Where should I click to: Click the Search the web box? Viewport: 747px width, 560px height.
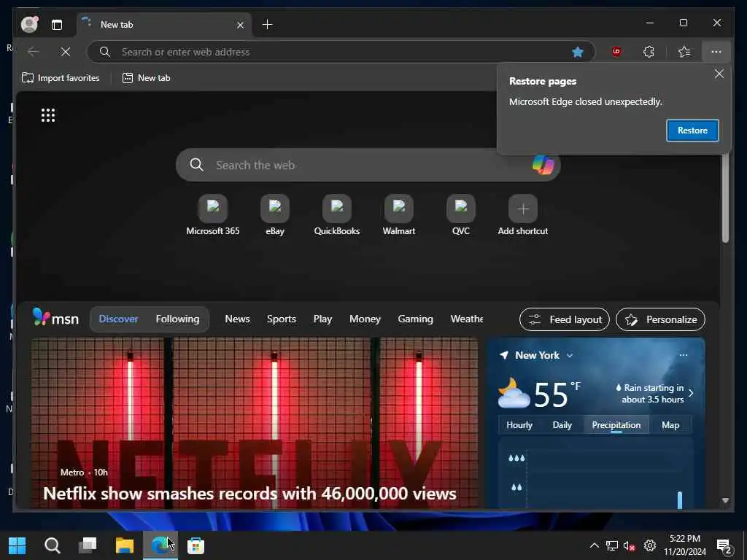367,165
